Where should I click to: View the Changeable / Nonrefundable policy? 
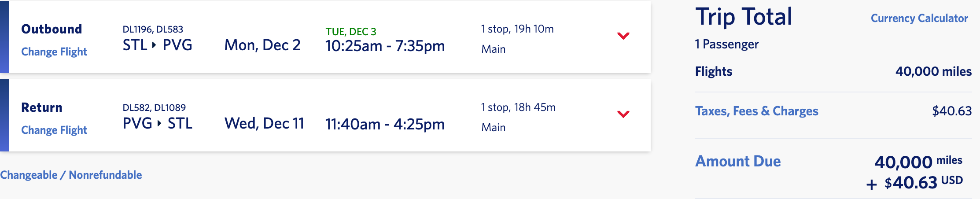click(71, 175)
